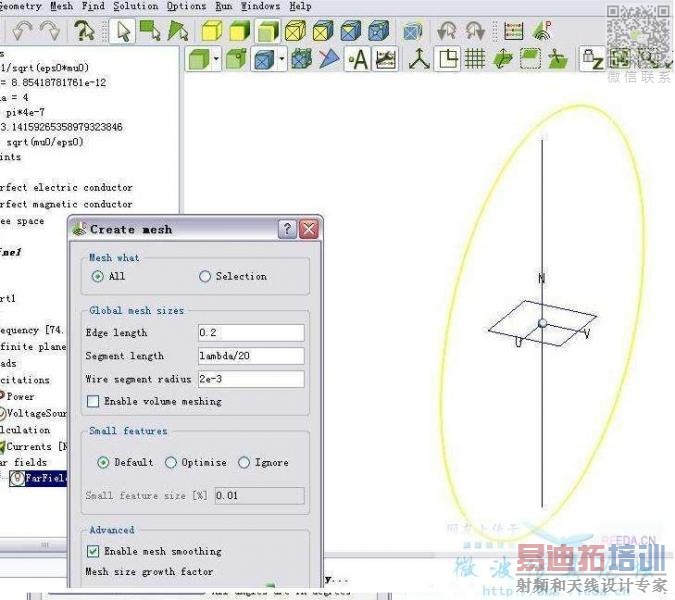Open the Run menu
The width and height of the screenshot is (675, 600).
coord(223,6)
